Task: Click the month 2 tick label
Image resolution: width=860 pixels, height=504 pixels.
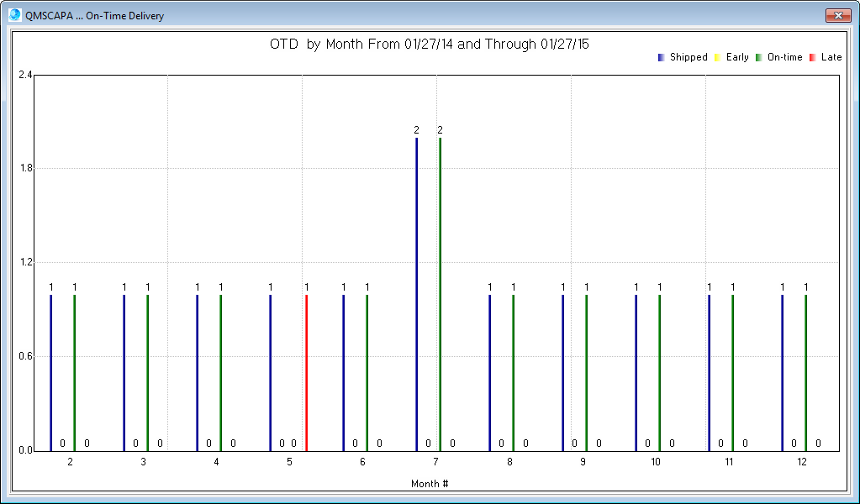Action: point(70,462)
